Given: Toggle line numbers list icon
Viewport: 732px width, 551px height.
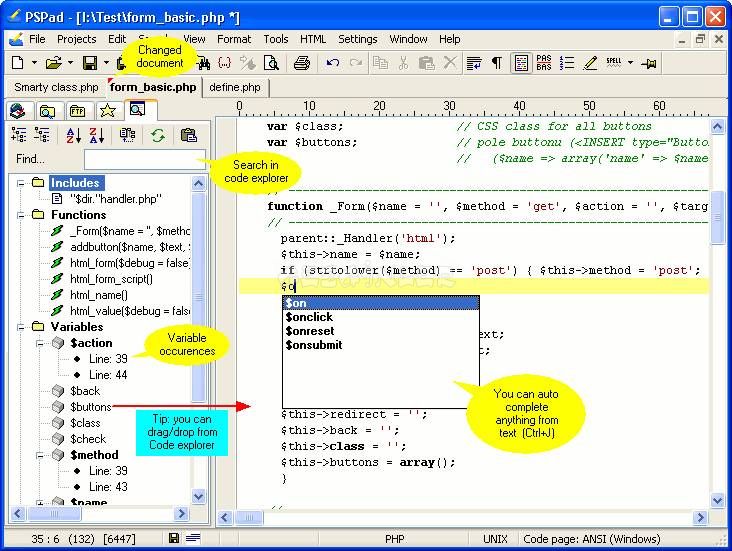Looking at the screenshot, I should click(x=567, y=63).
